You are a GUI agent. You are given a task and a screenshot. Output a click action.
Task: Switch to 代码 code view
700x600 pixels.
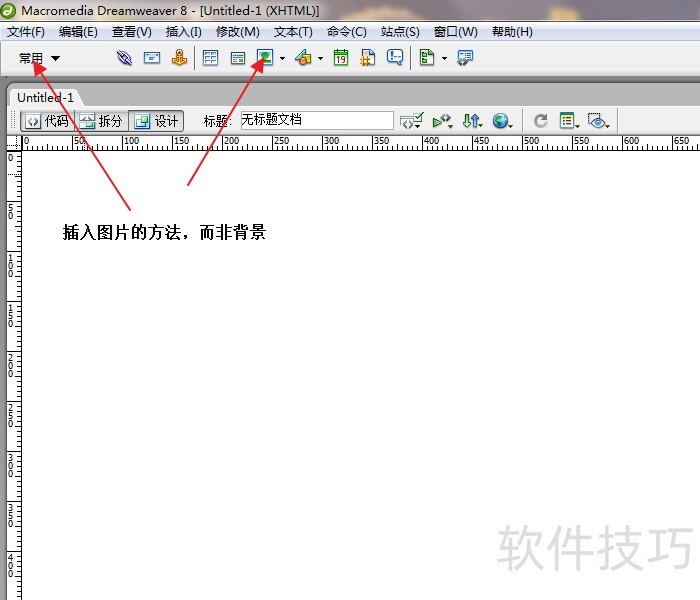[x=47, y=121]
